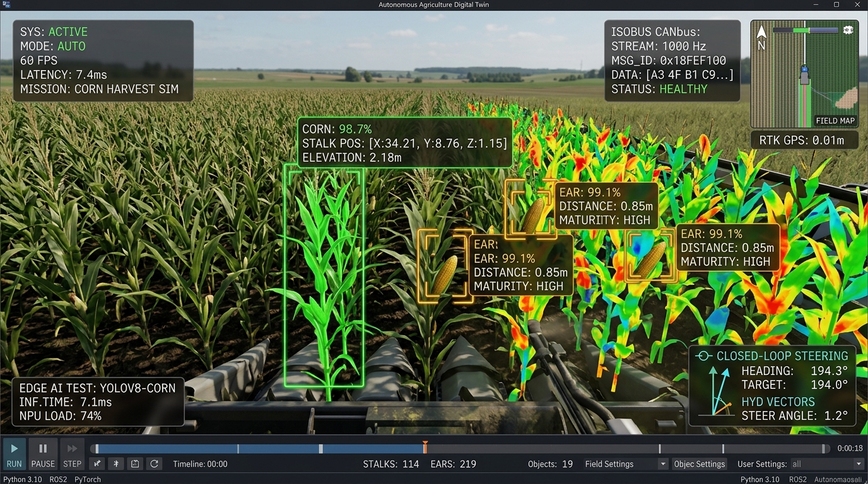Pause the simulation using PAUSE
Screen dimensions: 868x484
43,454
